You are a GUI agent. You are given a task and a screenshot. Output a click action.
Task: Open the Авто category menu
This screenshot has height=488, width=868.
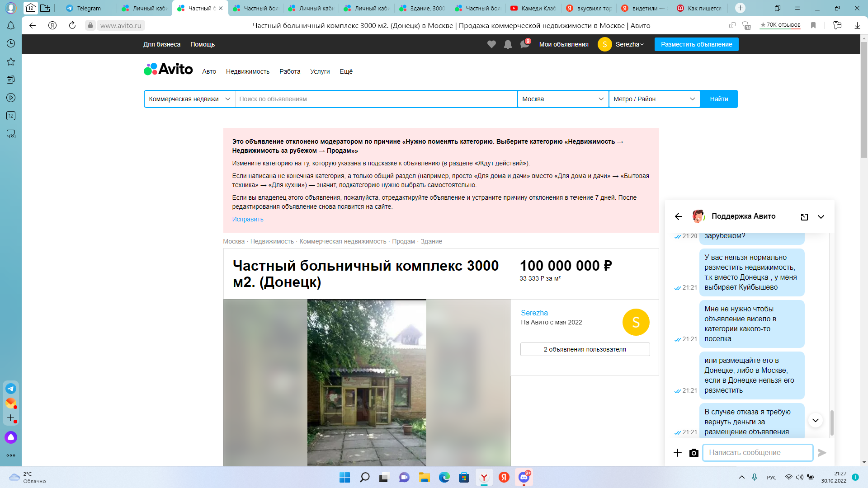point(209,71)
